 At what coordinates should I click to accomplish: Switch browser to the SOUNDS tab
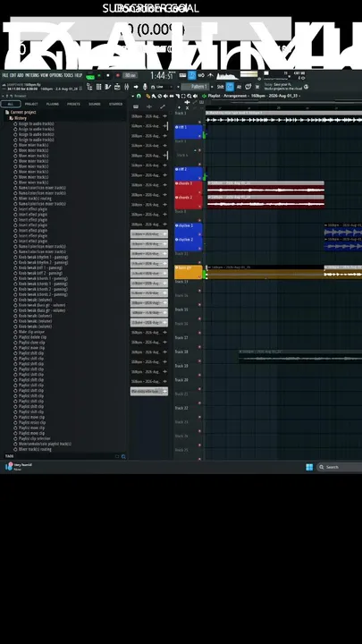pyautogui.click(x=95, y=104)
